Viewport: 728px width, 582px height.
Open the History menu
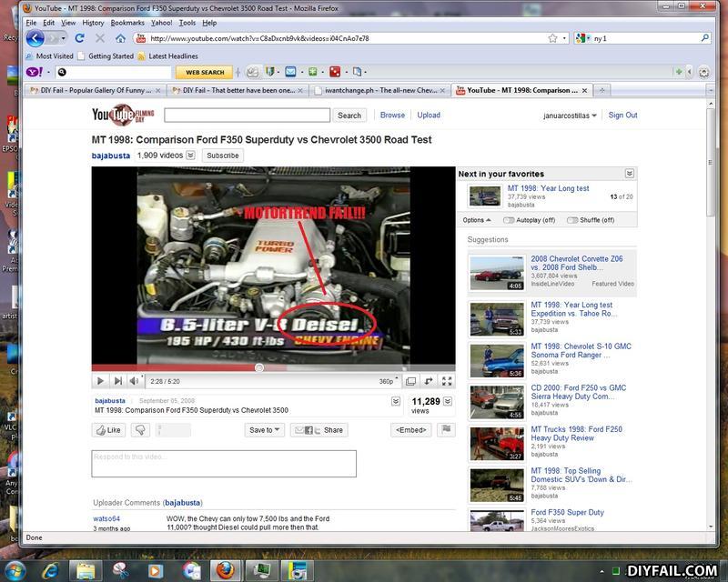tap(93, 23)
